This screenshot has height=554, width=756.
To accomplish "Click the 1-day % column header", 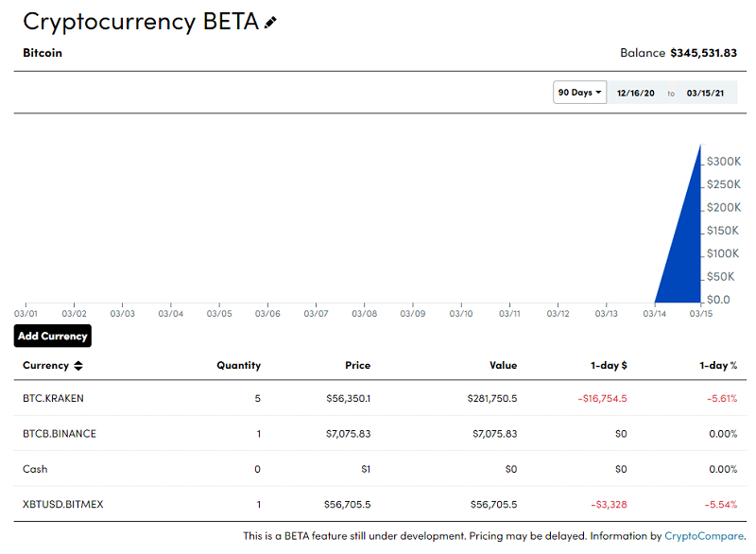I will coord(718,366).
